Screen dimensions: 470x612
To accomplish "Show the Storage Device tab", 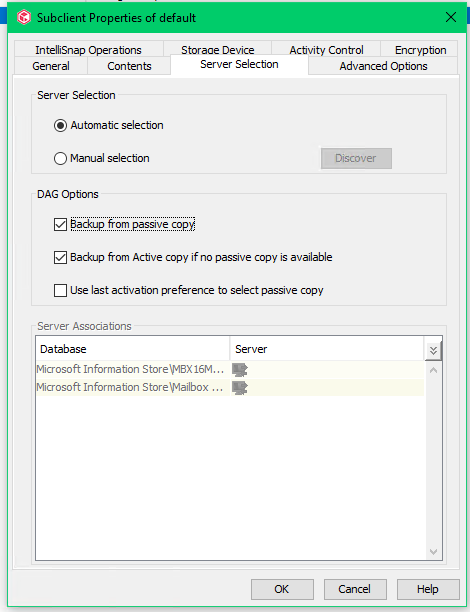I will pyautogui.click(x=217, y=50).
